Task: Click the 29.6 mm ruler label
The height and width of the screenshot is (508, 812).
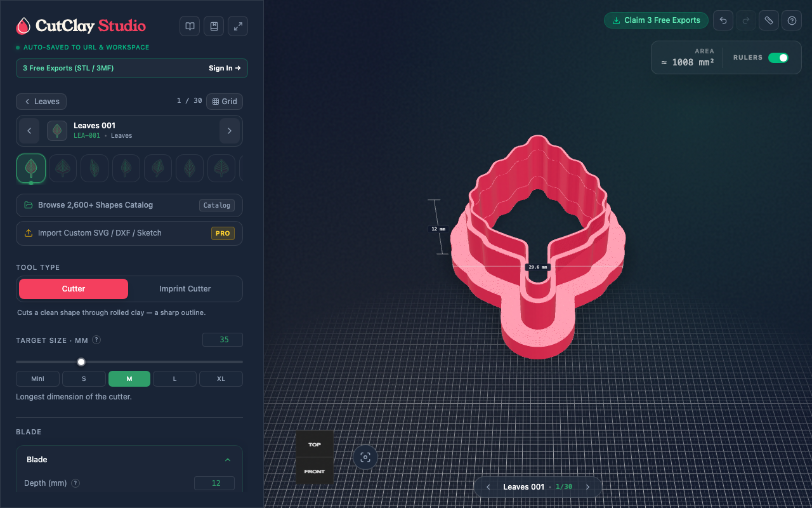Action: click(537, 267)
